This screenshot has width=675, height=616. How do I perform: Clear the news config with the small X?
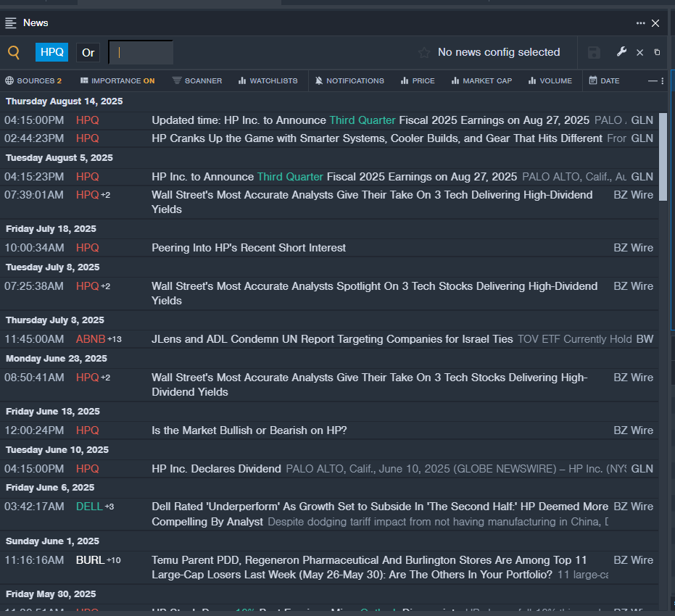[640, 52]
